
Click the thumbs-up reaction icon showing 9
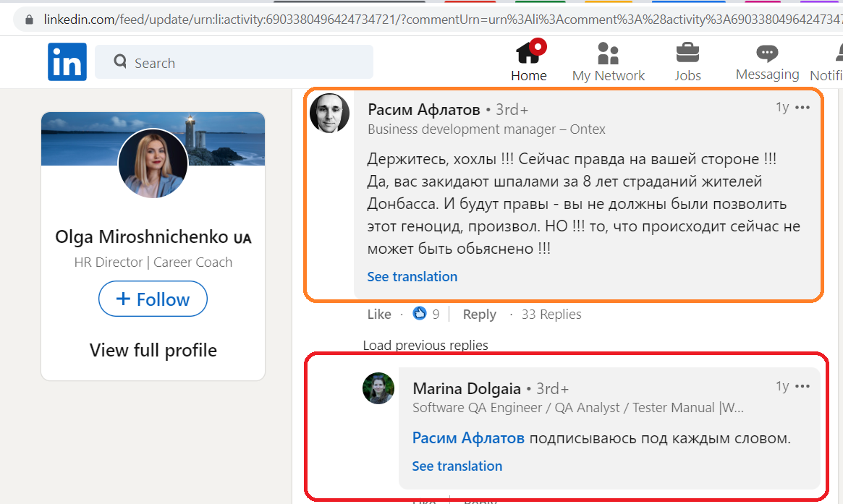click(420, 313)
